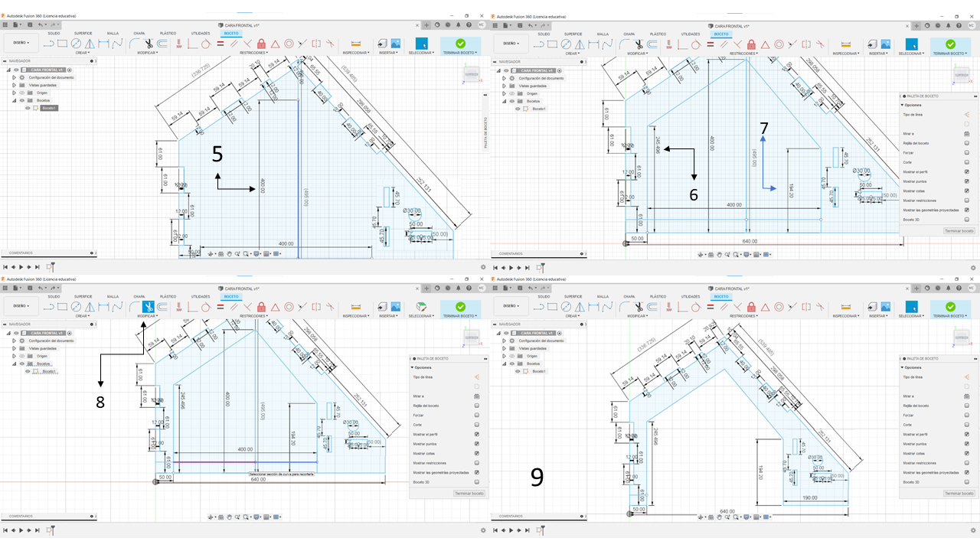The image size is (980, 551).
Task: Click the Terminar boceto button in bottom-right palette
Action: coord(959,493)
